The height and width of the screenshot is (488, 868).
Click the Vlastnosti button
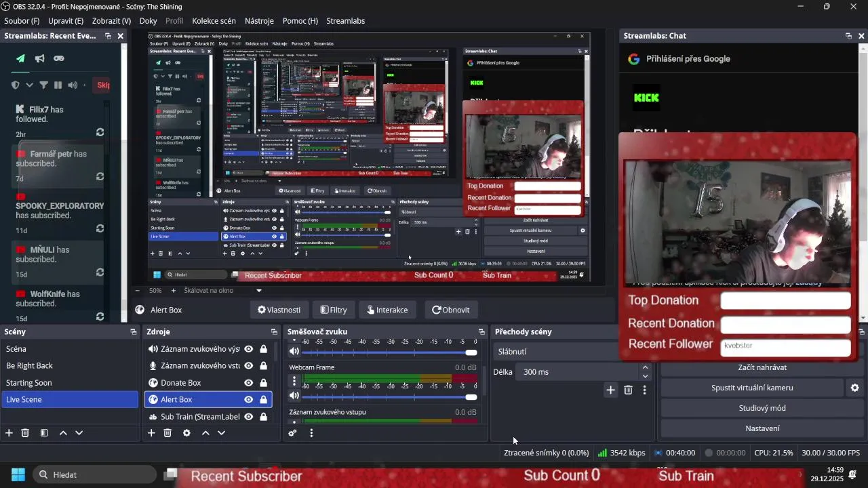pos(279,310)
